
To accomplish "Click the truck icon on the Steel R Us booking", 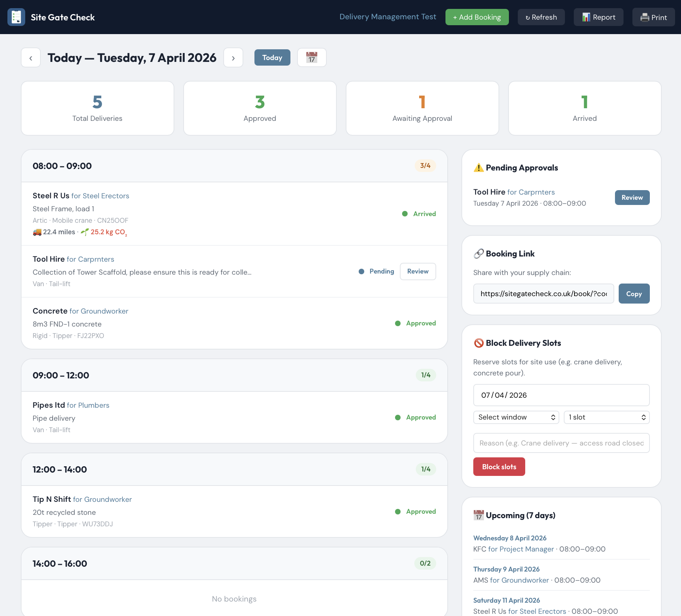I will [x=36, y=232].
